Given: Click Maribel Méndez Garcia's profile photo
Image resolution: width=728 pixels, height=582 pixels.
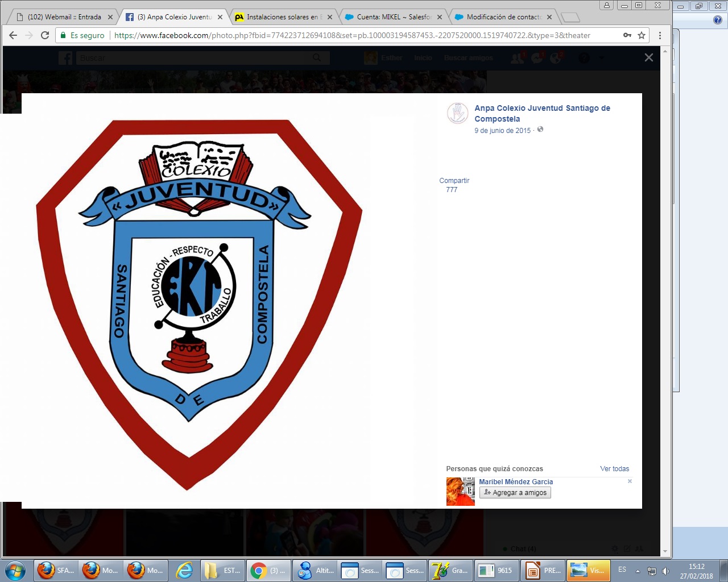Looking at the screenshot, I should [460, 492].
